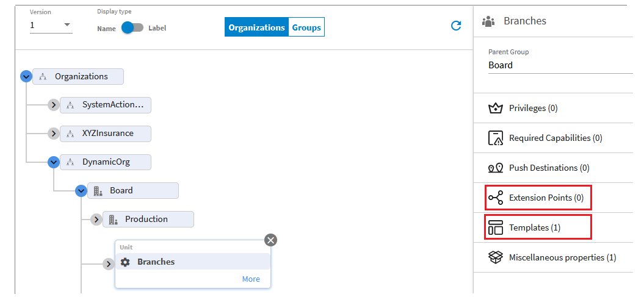Viewport: 644px width, 297px height.
Task: Click the Templates layout icon
Action: coord(495,227)
